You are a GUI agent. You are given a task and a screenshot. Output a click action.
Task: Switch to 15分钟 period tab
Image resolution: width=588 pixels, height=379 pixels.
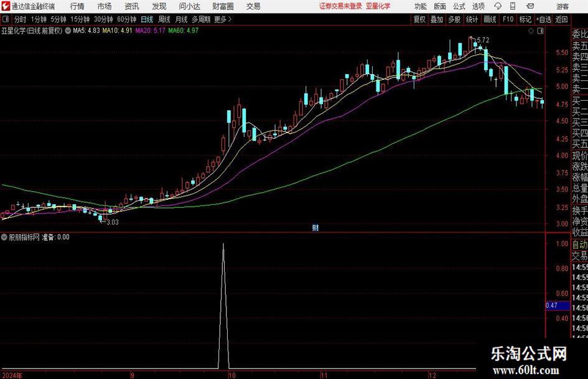80,19
